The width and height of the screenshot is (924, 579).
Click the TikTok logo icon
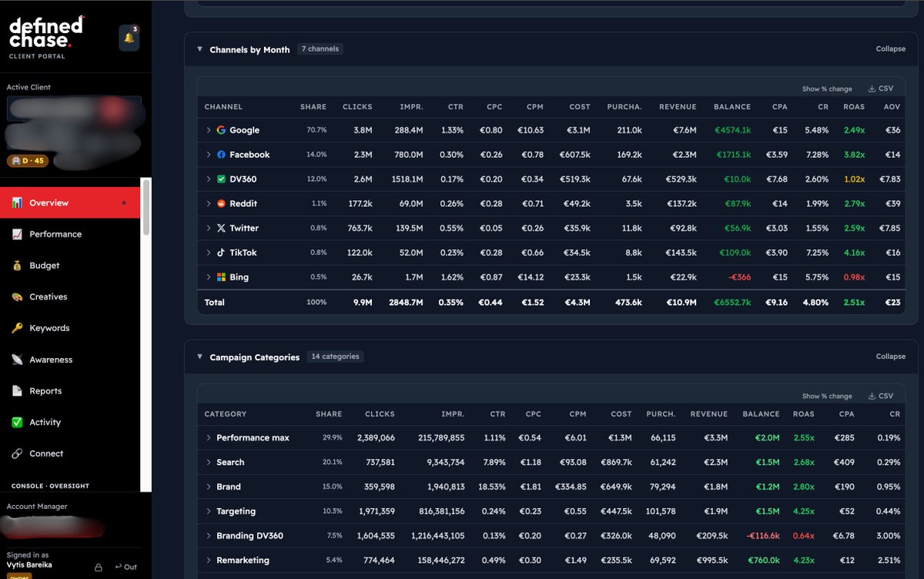click(x=221, y=253)
